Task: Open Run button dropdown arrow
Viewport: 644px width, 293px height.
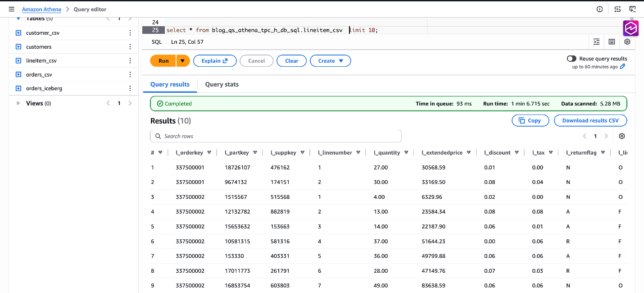Action: [183, 61]
